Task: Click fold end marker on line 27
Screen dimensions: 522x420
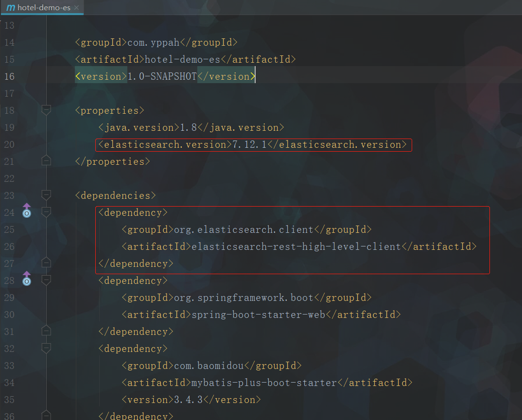Action: tap(46, 262)
